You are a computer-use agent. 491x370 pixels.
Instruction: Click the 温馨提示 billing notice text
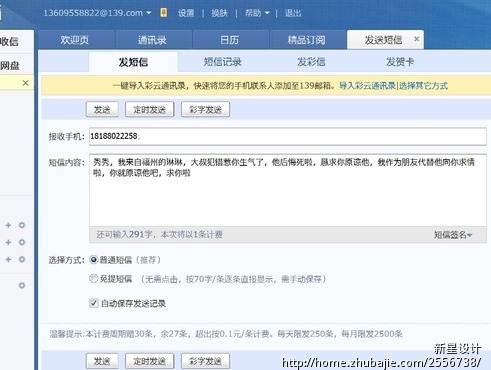(x=226, y=334)
